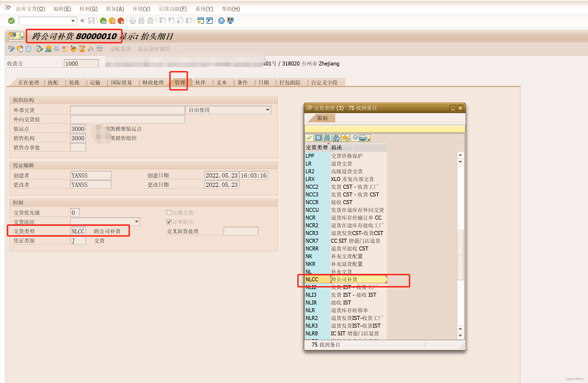Click the star icon in the dialog toolbar

(x=345, y=138)
